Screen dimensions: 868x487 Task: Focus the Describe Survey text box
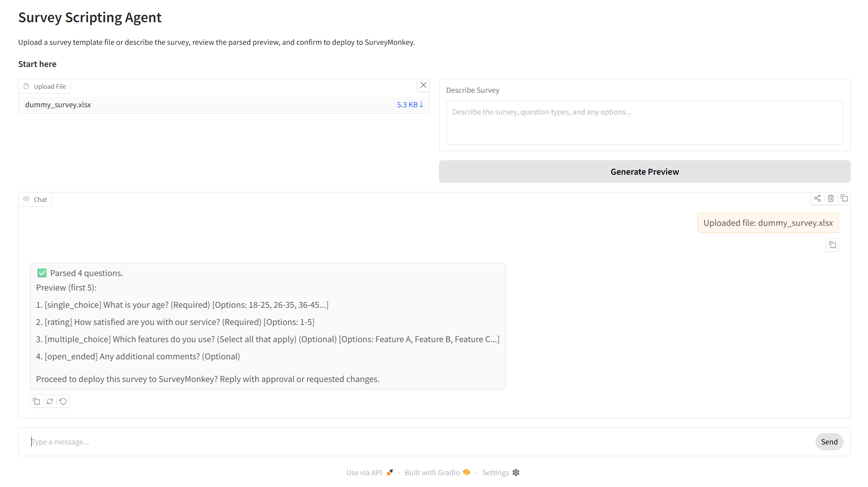644,122
